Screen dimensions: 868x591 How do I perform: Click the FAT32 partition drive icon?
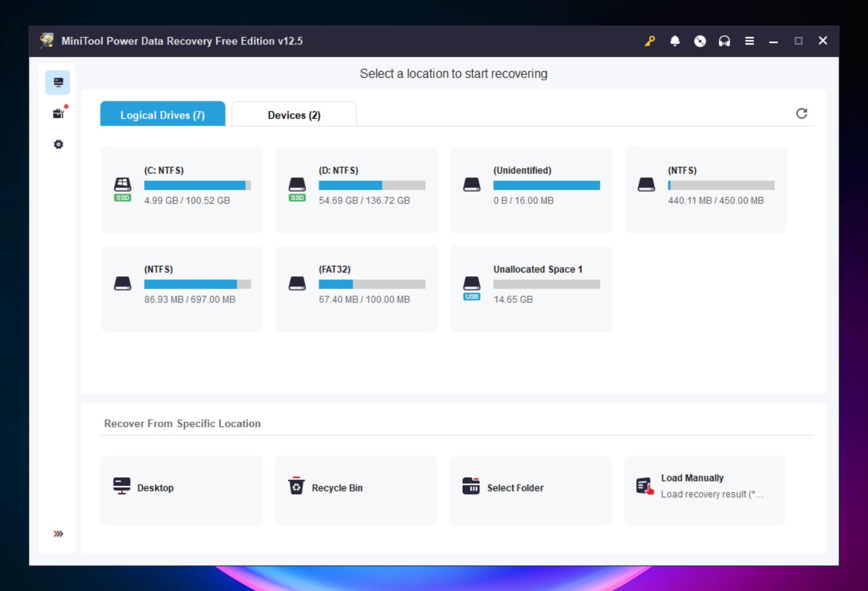[x=297, y=283]
